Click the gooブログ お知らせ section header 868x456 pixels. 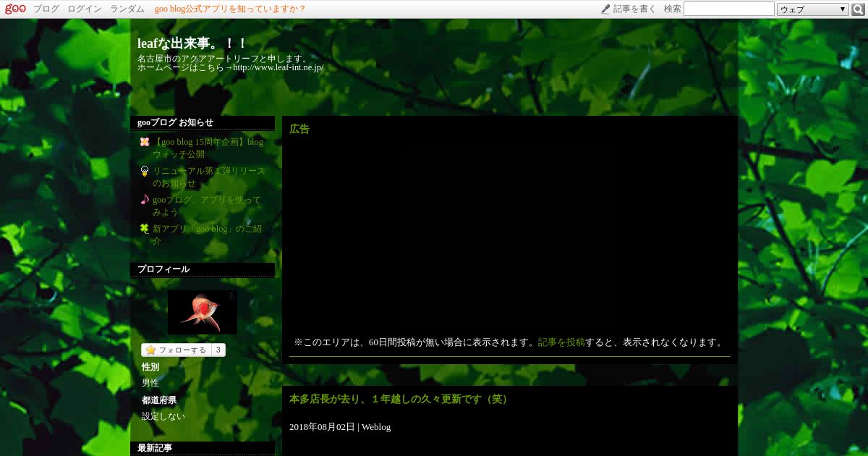click(x=203, y=122)
